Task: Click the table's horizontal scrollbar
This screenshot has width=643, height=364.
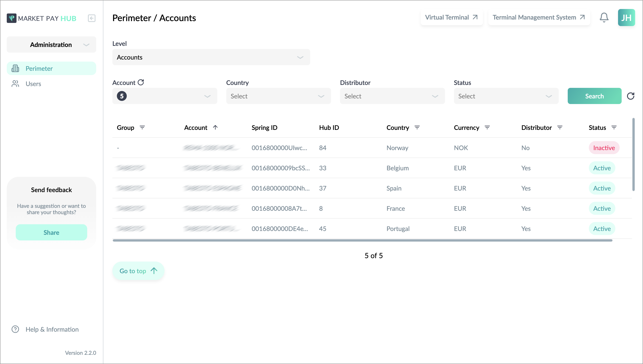Action: pyautogui.click(x=362, y=240)
